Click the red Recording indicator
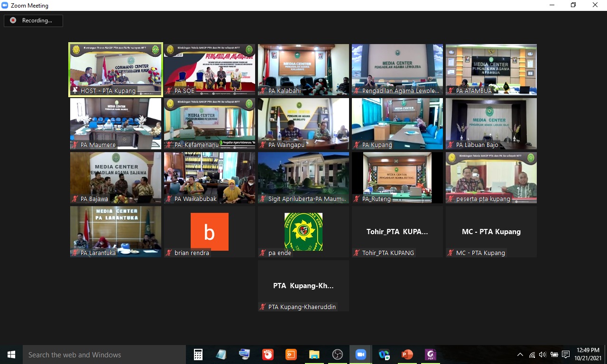Viewport: 607px width, 364px height. [x=13, y=20]
